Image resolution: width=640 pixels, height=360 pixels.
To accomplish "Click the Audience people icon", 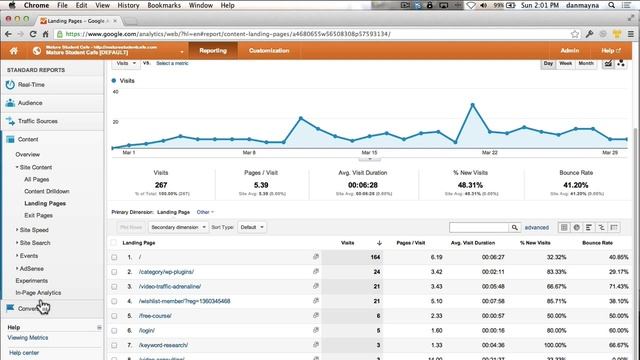I will tap(10, 103).
